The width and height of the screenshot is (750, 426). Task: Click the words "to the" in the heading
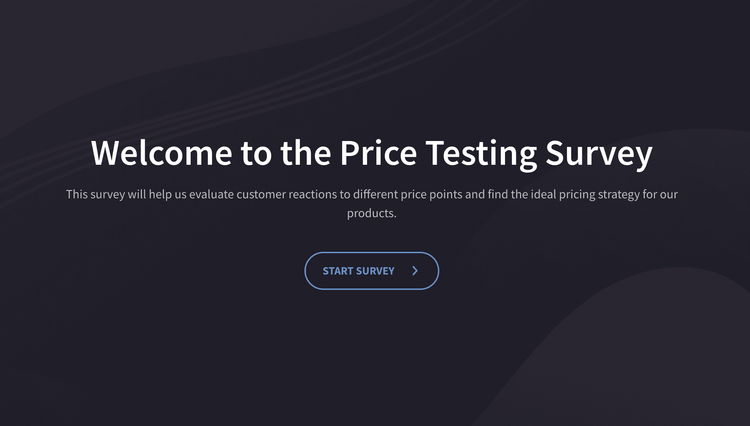coord(285,154)
